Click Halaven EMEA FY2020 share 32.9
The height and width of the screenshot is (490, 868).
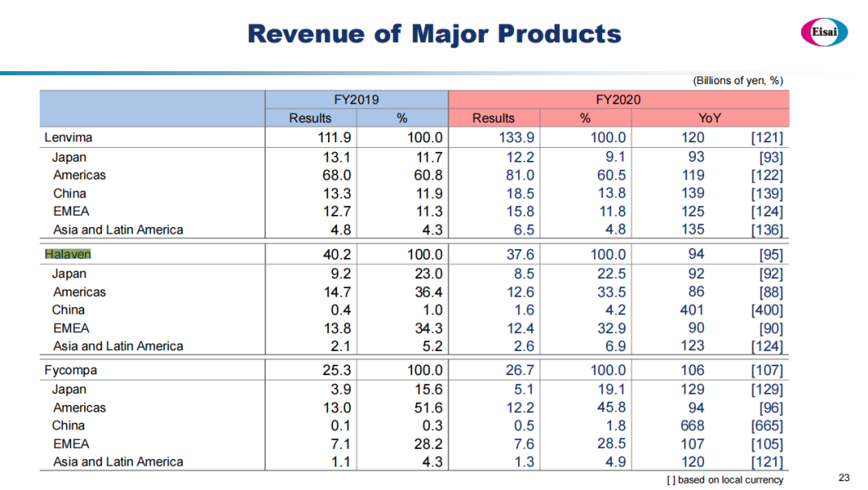[611, 328]
